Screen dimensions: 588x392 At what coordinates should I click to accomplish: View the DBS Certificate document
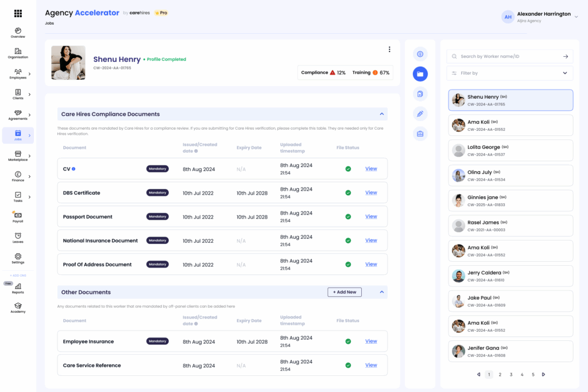point(371,193)
